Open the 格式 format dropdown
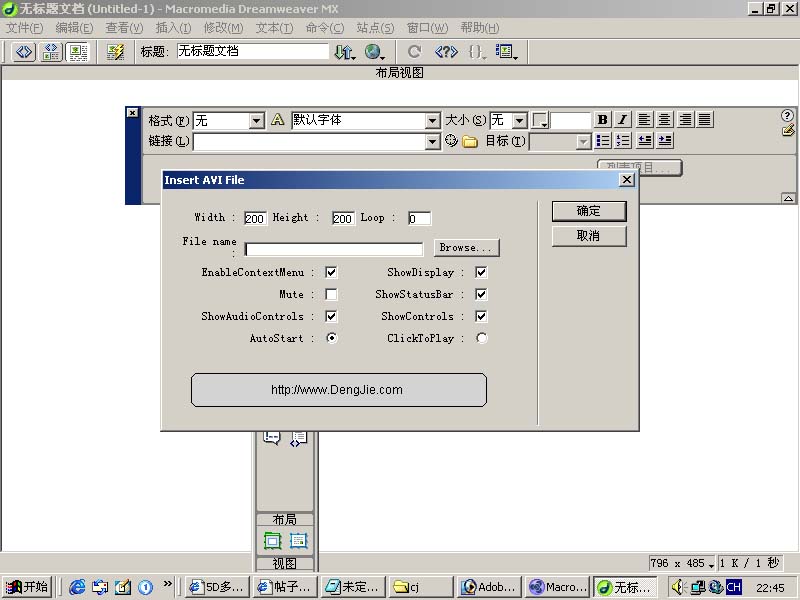Image resolution: width=800 pixels, height=600 pixels. (257, 120)
